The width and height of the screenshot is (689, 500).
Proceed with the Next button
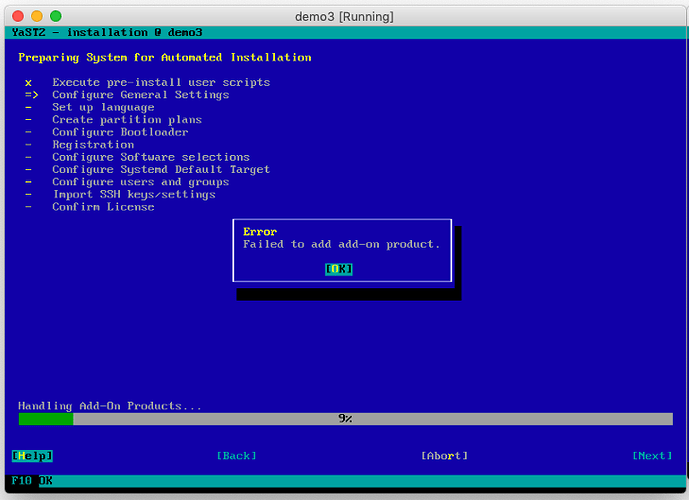coord(652,456)
